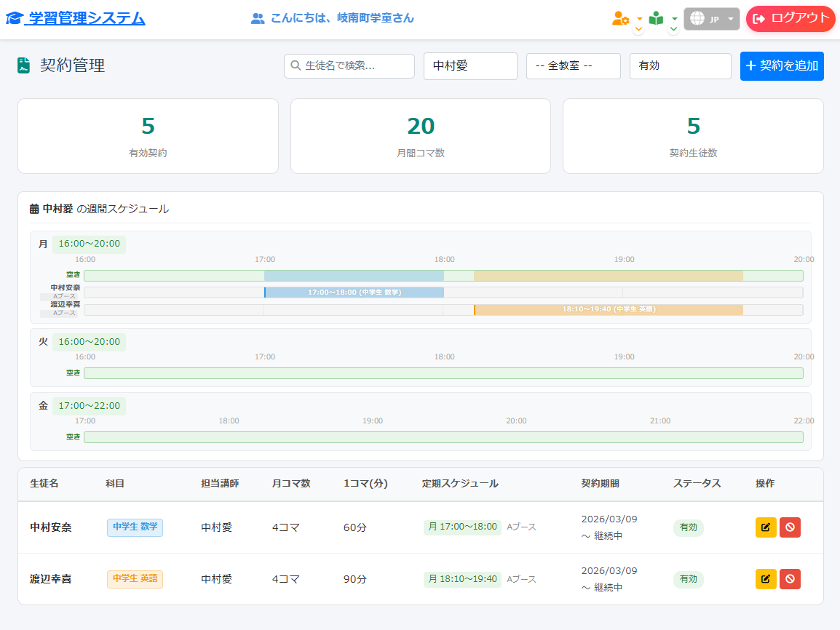Click the 中学生 英語 subject tag

[135, 579]
